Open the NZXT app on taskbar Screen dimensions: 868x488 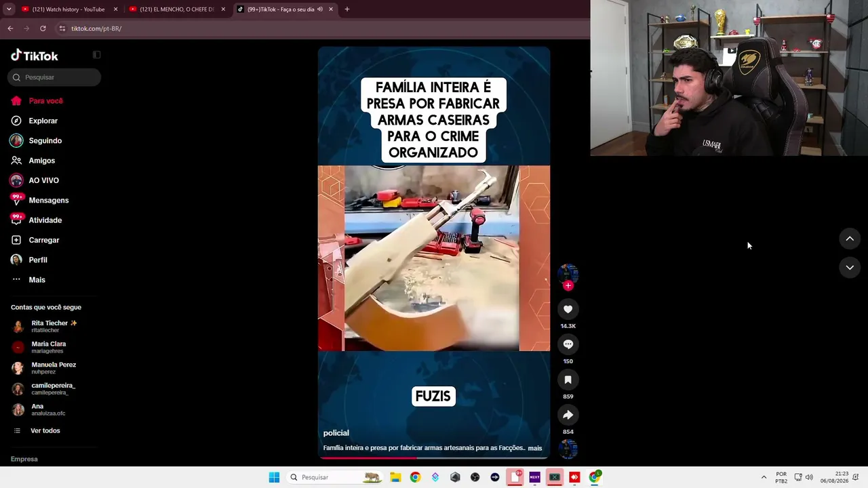pos(534,477)
